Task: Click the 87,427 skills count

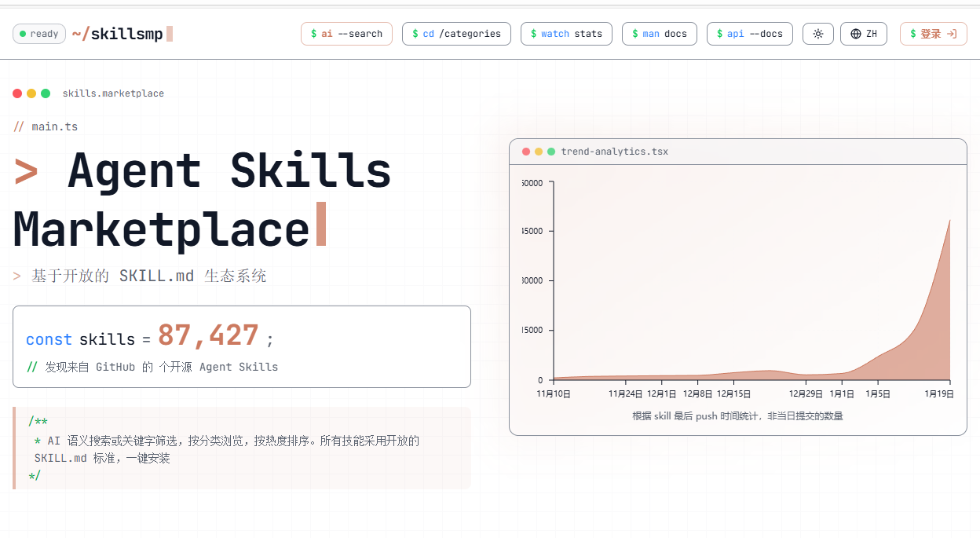Action: pos(208,336)
